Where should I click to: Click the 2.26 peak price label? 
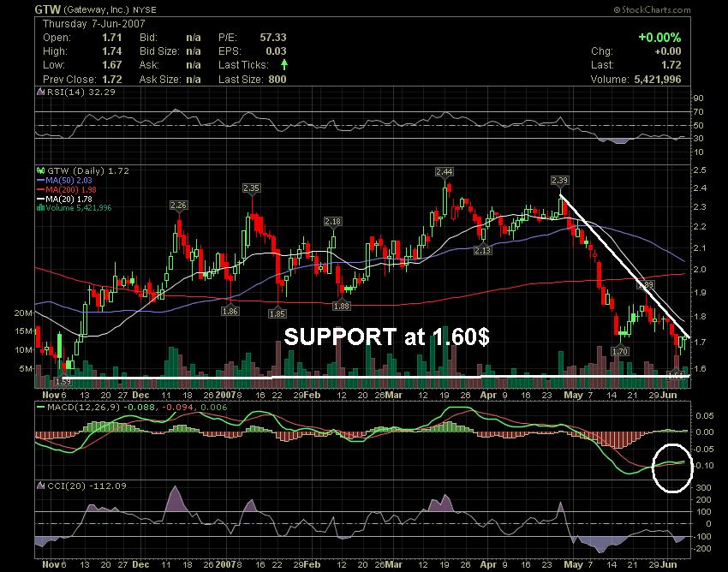[x=178, y=206]
